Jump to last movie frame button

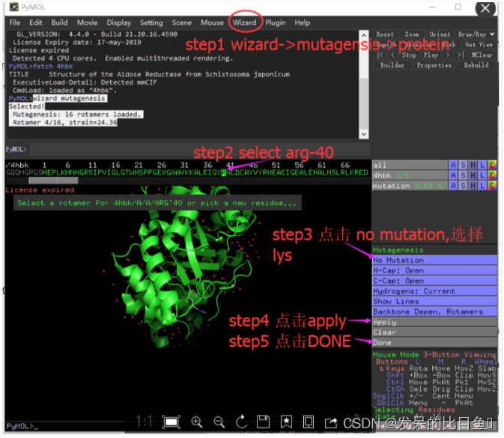tap(461, 55)
